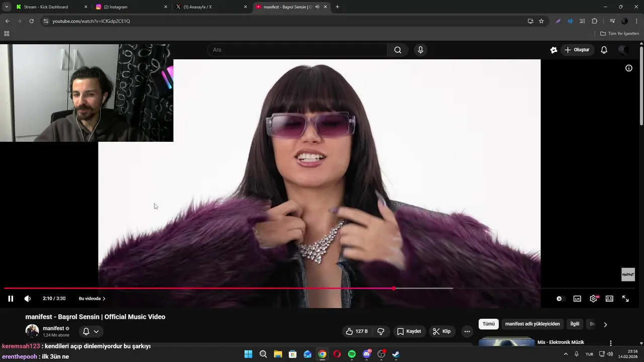This screenshot has width=644, height=362.
Task: Click the 'Klip' scissors button
Action: (442, 331)
